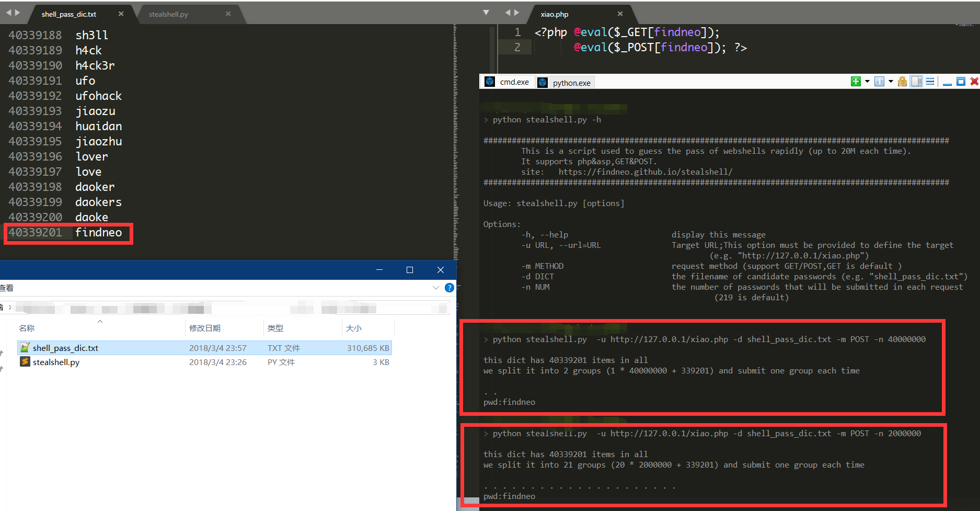The image size is (980, 511).
Task: Click breadcrumb arrow in Explorer address bar
Action: click(x=9, y=308)
